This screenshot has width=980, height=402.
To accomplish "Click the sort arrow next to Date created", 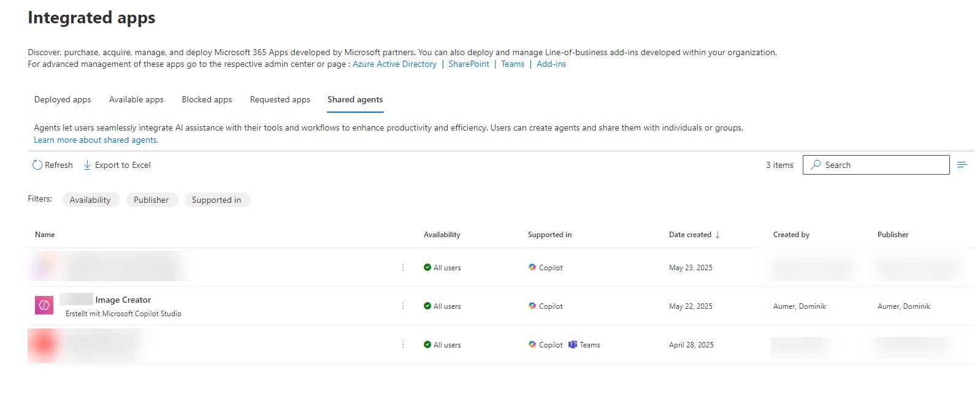I will (718, 235).
